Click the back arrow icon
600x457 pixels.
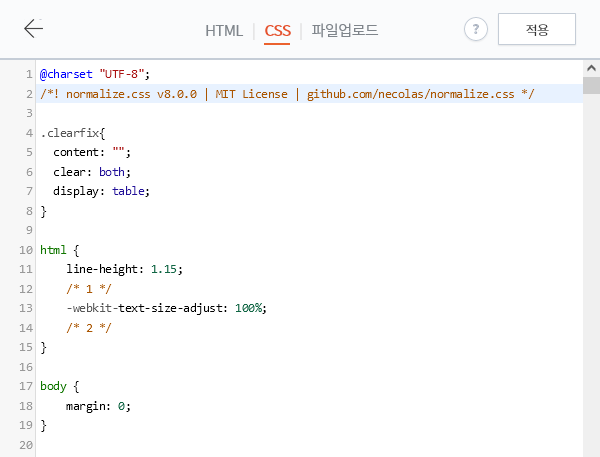(x=34, y=29)
